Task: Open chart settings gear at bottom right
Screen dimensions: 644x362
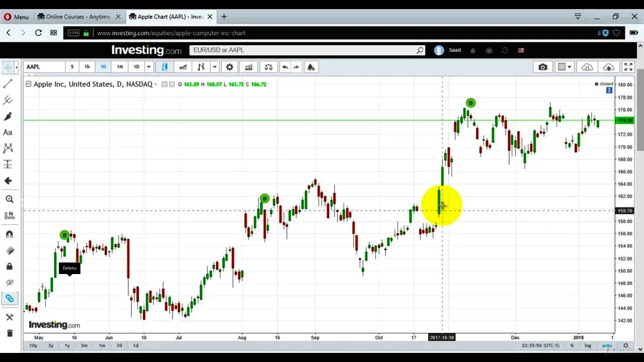Action: pos(626,345)
